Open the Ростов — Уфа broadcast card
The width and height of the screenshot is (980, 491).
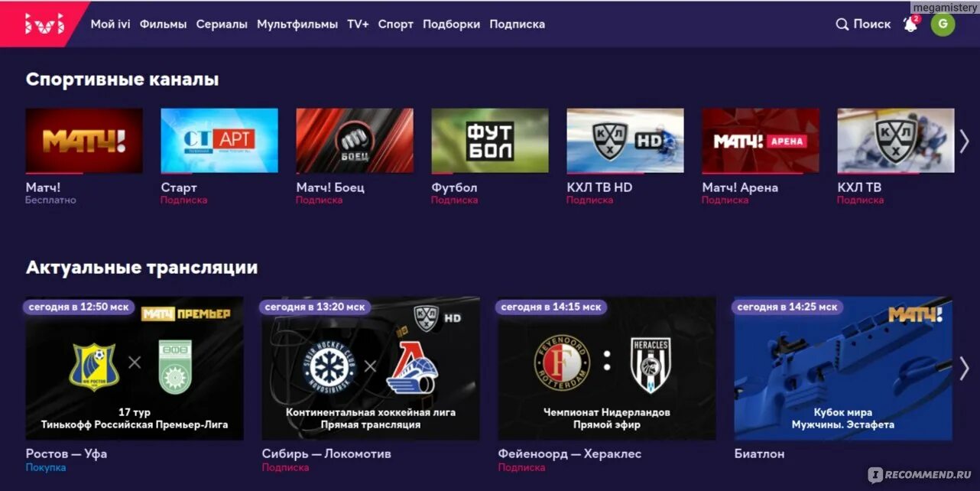135,368
